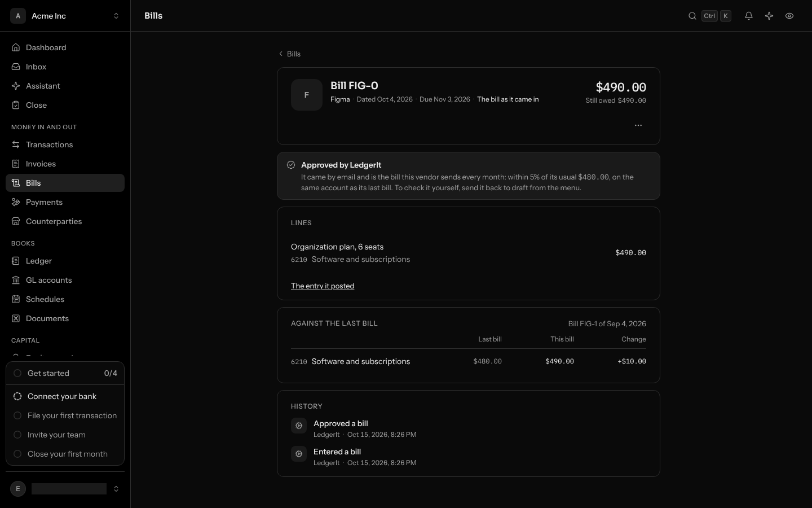Click the Payments icon in sidebar

pyautogui.click(x=16, y=202)
